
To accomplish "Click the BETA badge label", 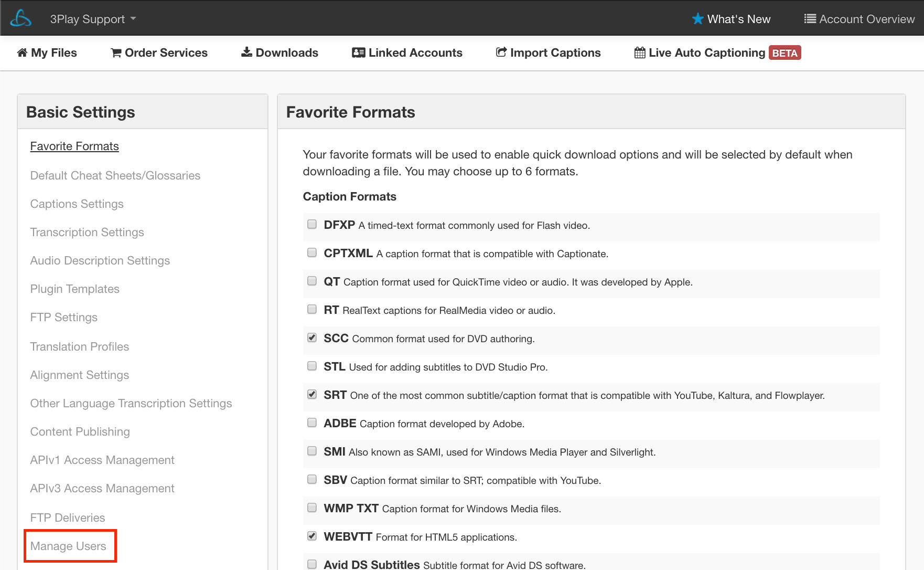I will 785,53.
